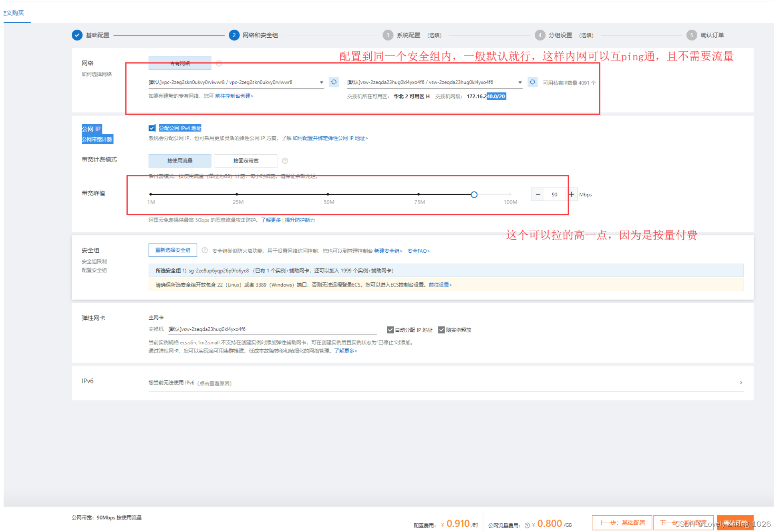Open help icon beside 按固定带宽

pos(285,161)
